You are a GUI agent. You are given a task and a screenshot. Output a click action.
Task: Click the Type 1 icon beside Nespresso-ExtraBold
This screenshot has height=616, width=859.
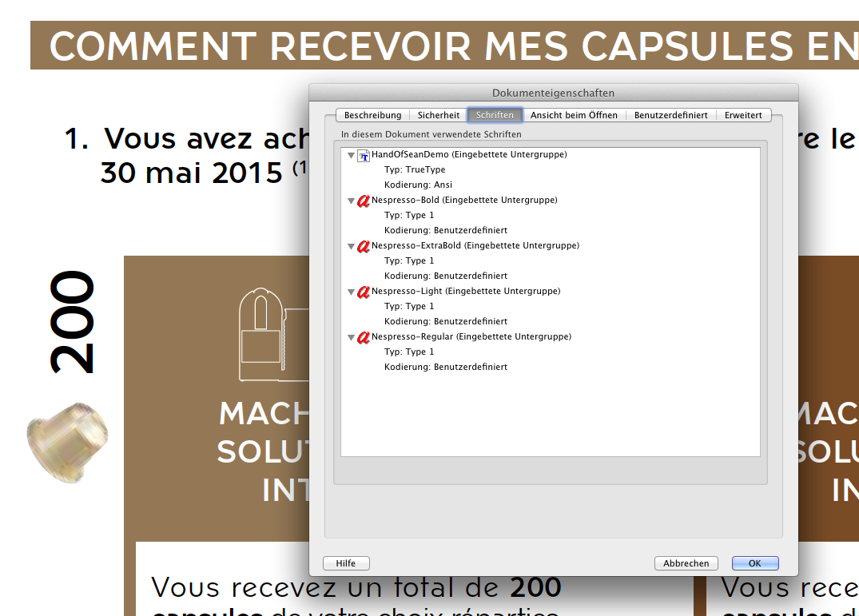point(364,246)
